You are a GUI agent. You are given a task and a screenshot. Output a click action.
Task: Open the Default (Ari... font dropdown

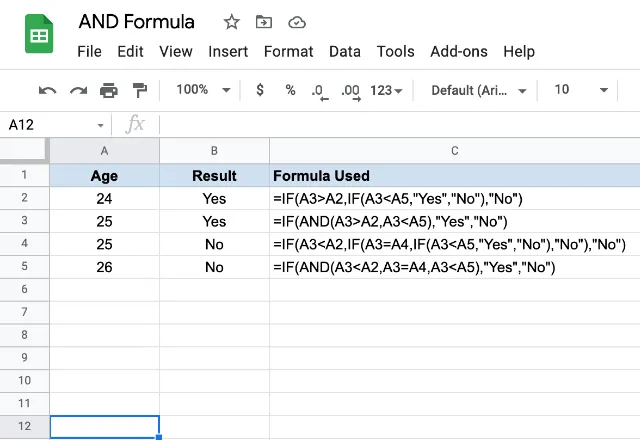[x=479, y=90]
